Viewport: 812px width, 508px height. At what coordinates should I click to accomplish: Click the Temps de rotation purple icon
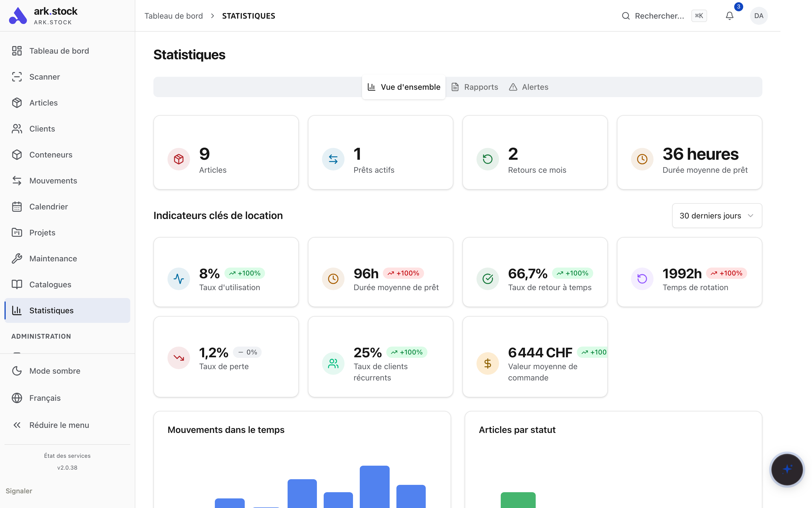[642, 279]
